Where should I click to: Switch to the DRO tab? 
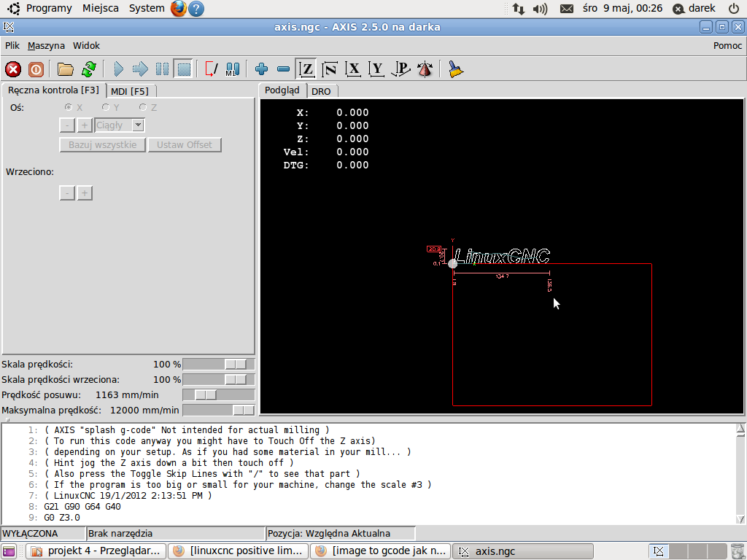(321, 91)
